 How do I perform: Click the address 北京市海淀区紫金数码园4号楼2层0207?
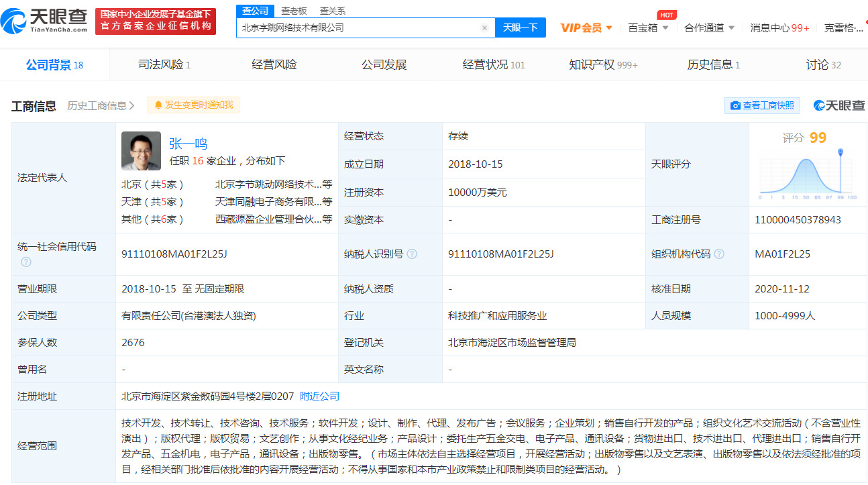coord(208,396)
